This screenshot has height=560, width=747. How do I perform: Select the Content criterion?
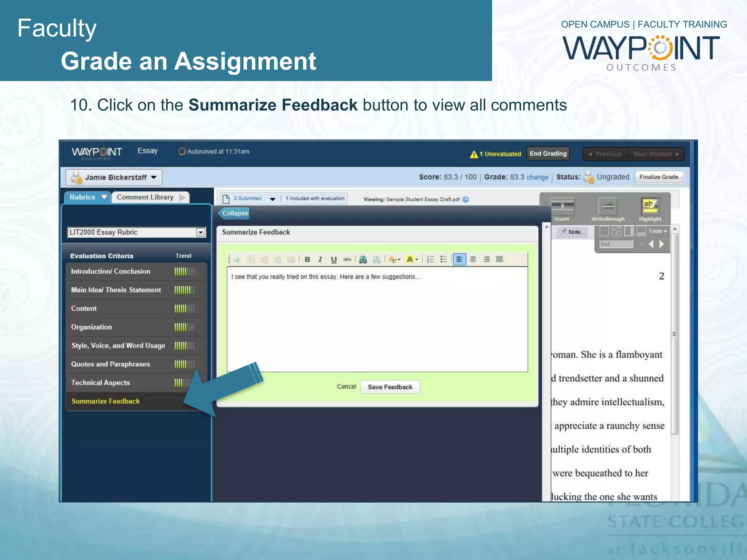click(x=136, y=309)
